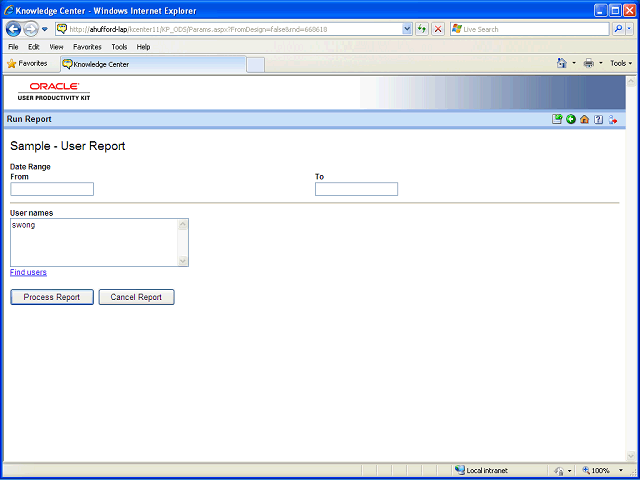This screenshot has width=640, height=480.
Task: Click the green back arrow icon
Action: click(571, 119)
